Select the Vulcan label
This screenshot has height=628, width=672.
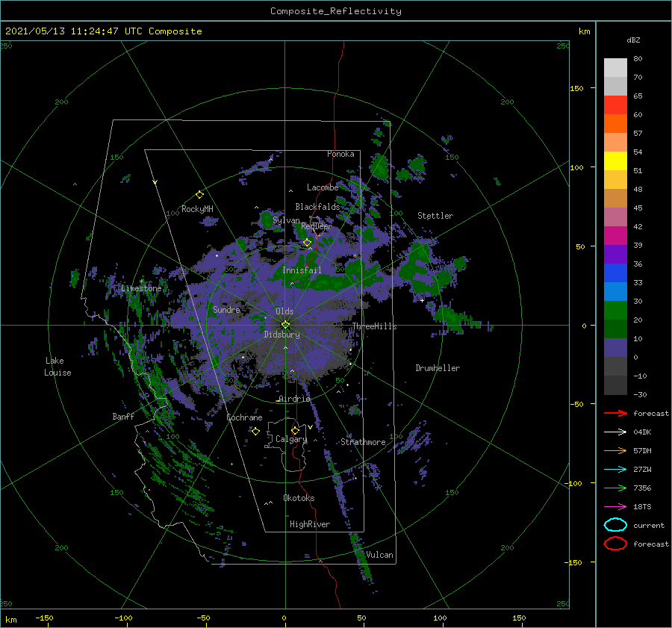[379, 555]
